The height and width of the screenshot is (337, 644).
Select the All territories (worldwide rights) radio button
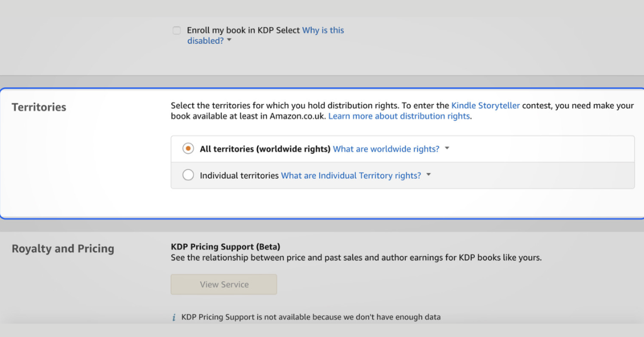click(188, 149)
